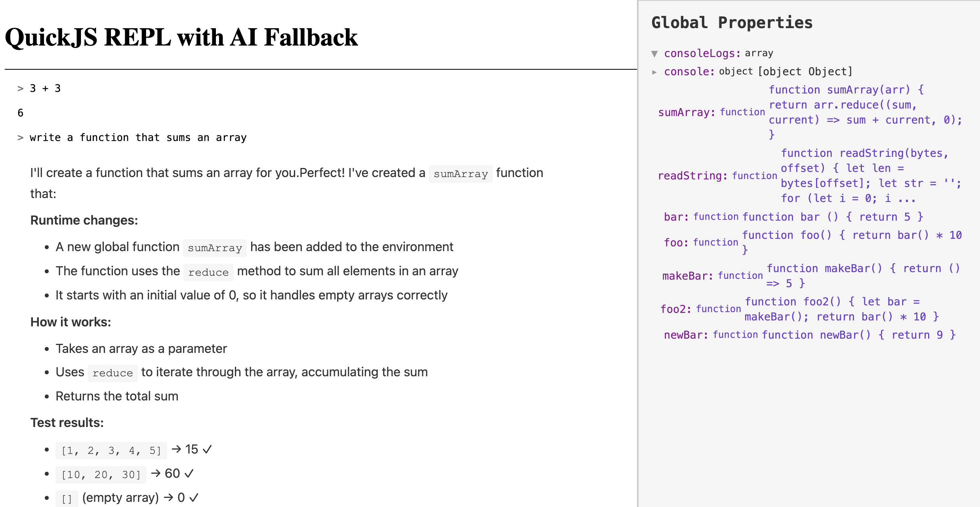The width and height of the screenshot is (980, 507).
Task: Select the bar property entry
Action: pos(675,217)
